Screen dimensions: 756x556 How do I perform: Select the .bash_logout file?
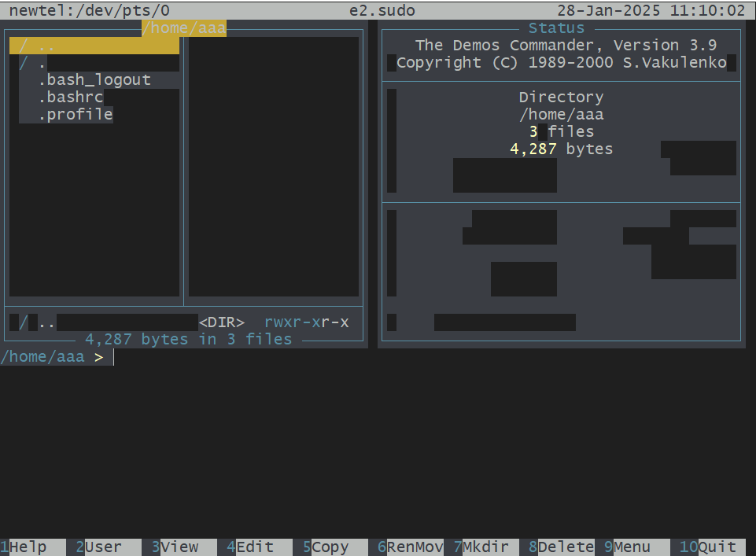pos(94,80)
